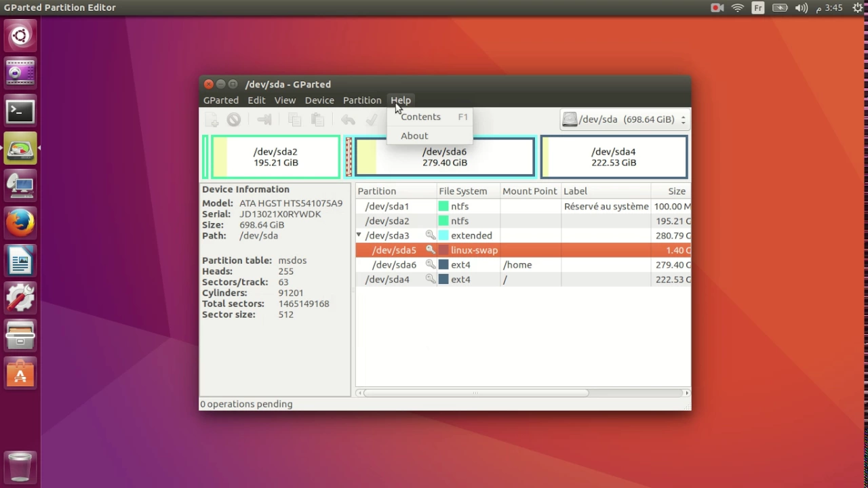Click the right arrow of horizontal scrollbar

click(x=686, y=393)
